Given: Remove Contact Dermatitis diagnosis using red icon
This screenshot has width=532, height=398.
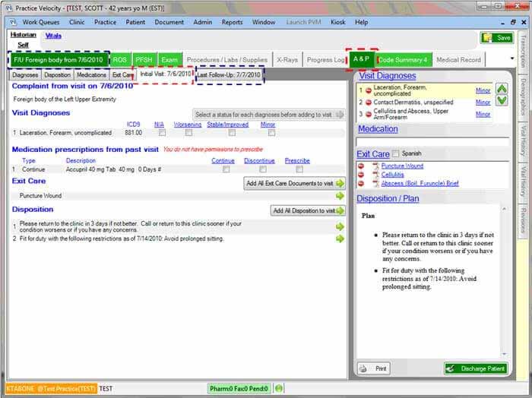Looking at the screenshot, I should tap(369, 102).
